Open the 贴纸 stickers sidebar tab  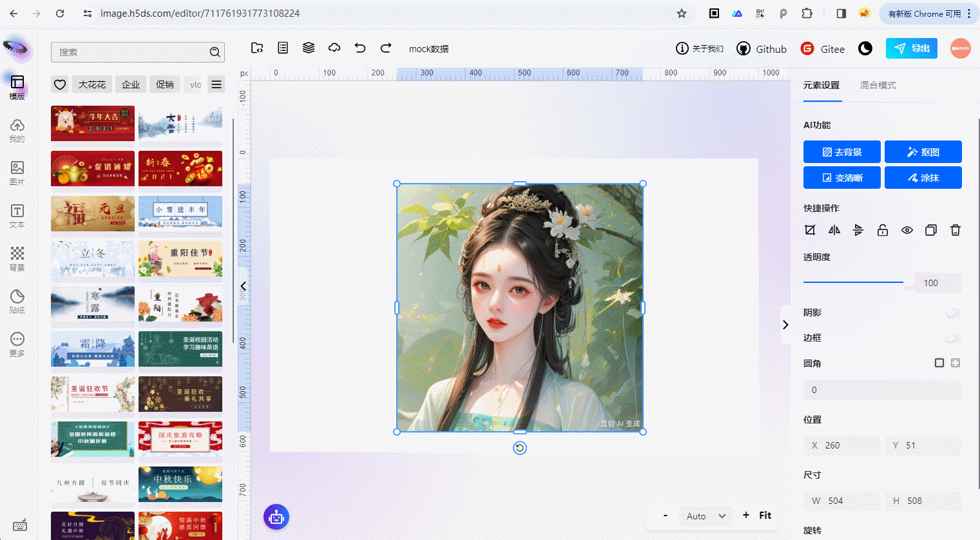(x=17, y=302)
